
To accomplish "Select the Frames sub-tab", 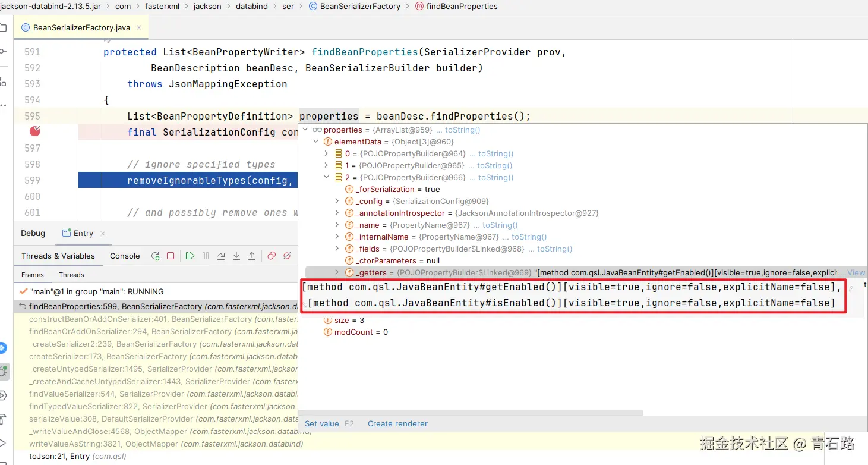I will tap(33, 275).
